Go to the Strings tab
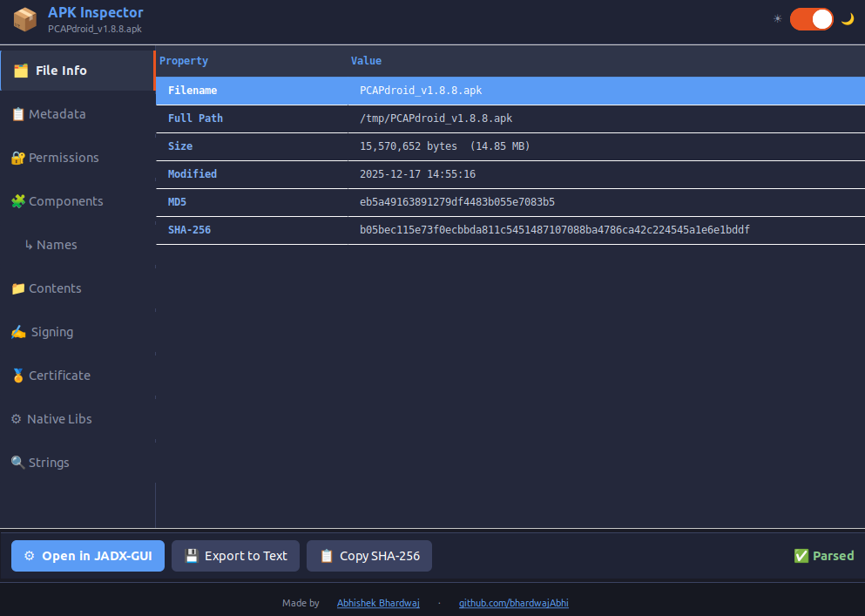Screen dimensions: 865x616 point(78,463)
